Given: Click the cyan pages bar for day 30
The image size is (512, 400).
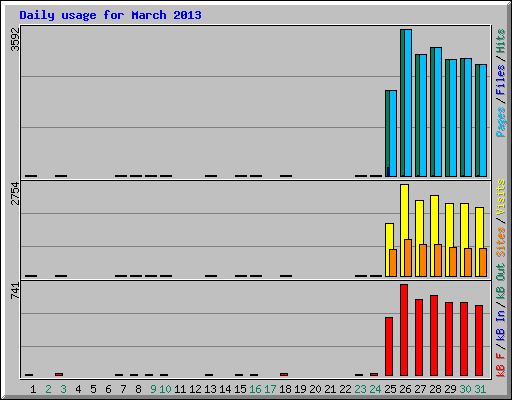Looking at the screenshot, I should 468,117.
